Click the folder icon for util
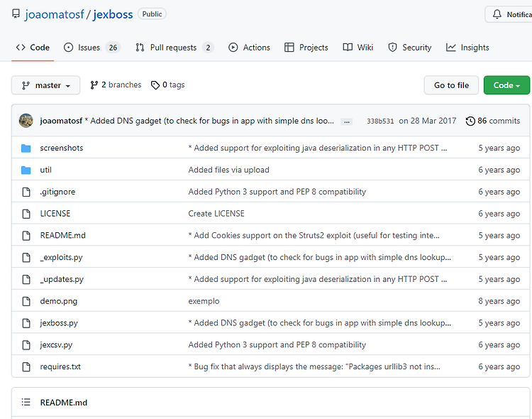 point(26,170)
